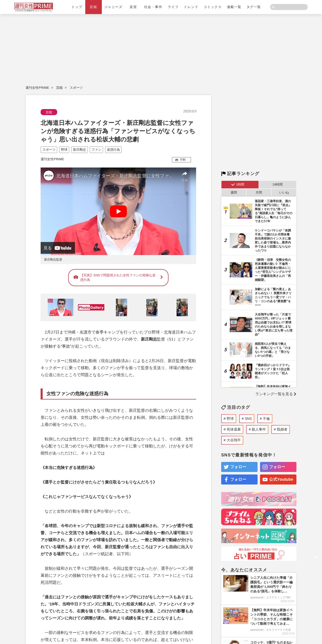Image resolution: width=322 pixels, height=644 pixels.
Task: Open the last gallery street photo thumbnail
Action: click(x=182, y=307)
